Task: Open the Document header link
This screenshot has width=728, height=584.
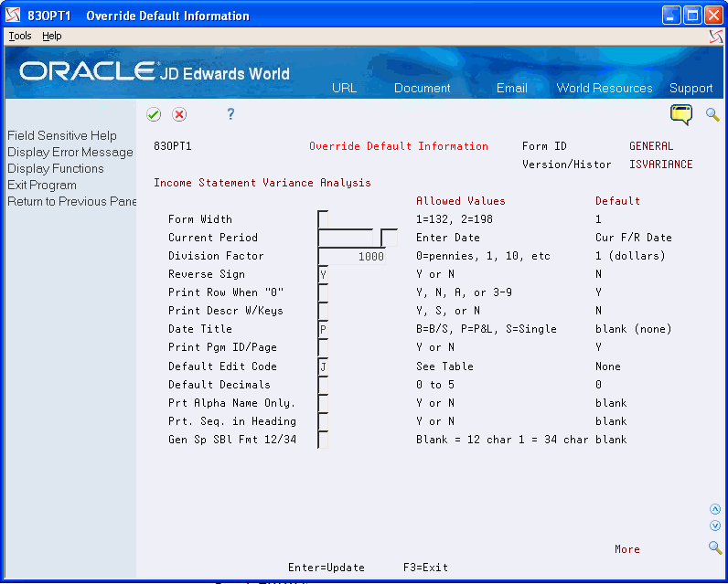Action: [x=422, y=88]
